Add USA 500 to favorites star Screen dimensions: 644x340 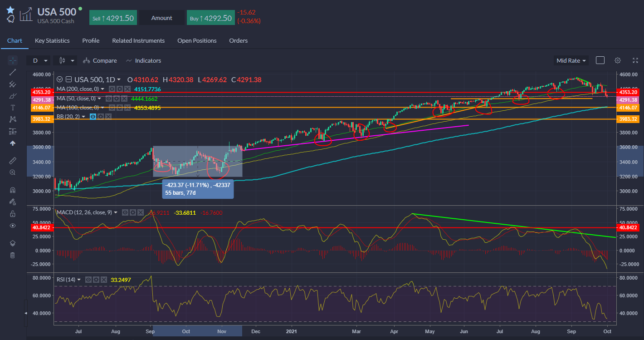pos(10,10)
